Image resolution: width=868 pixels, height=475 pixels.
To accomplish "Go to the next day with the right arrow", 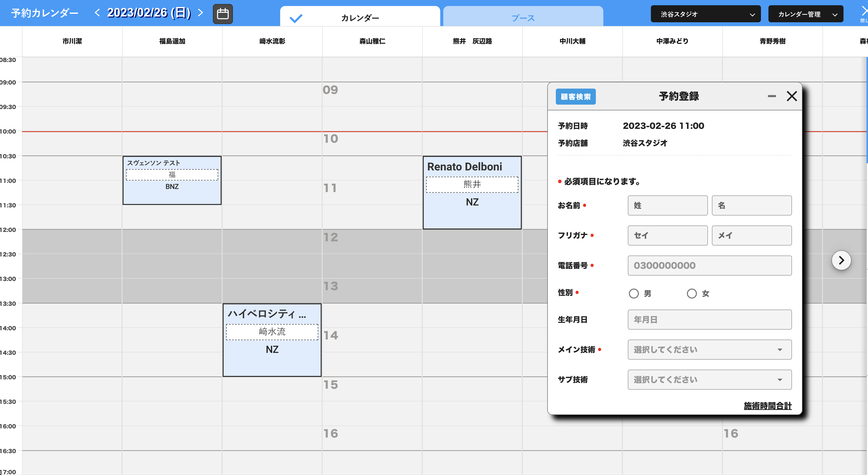I will coord(200,13).
